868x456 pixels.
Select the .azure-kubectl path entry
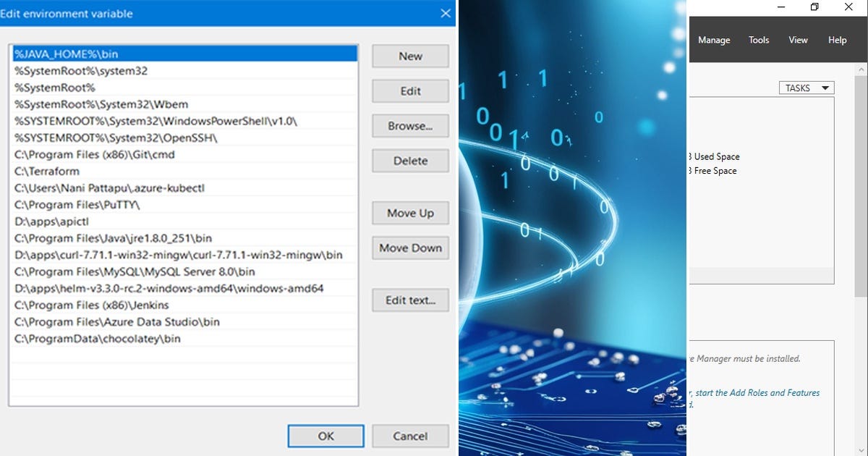click(x=184, y=188)
